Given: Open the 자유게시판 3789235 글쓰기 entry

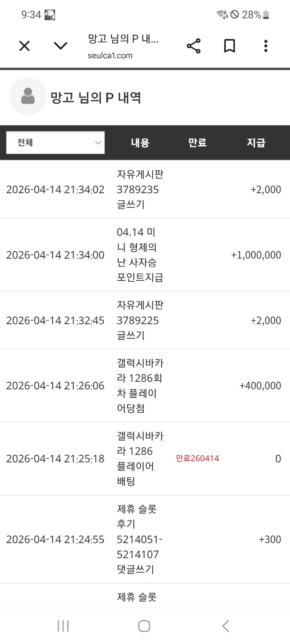Looking at the screenshot, I should point(140,189).
